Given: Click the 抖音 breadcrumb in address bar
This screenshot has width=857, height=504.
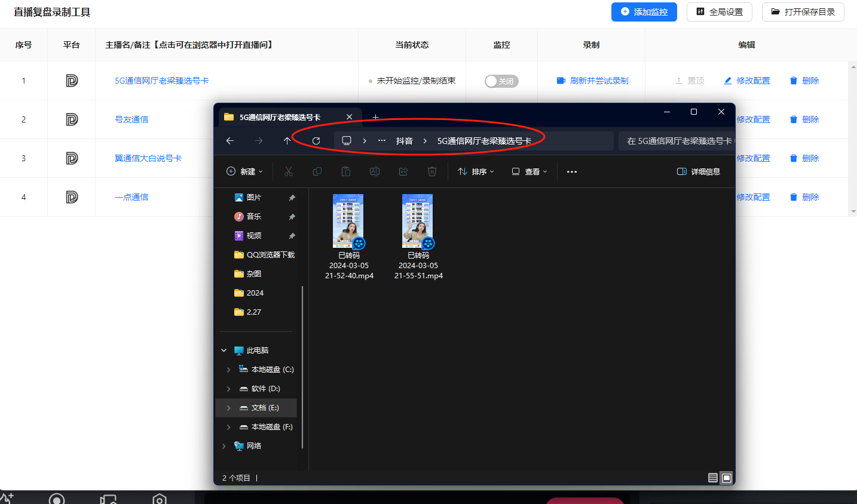Looking at the screenshot, I should (x=404, y=141).
